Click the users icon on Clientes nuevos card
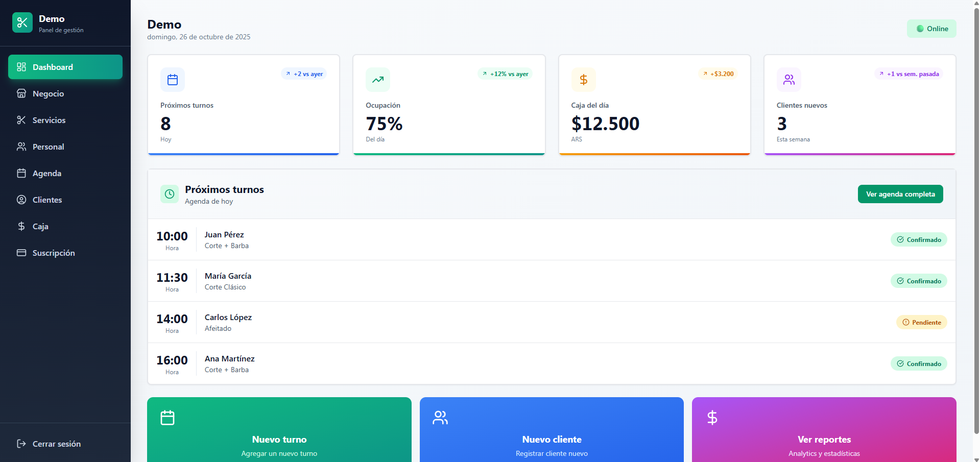The width and height of the screenshot is (980, 462). click(788, 80)
